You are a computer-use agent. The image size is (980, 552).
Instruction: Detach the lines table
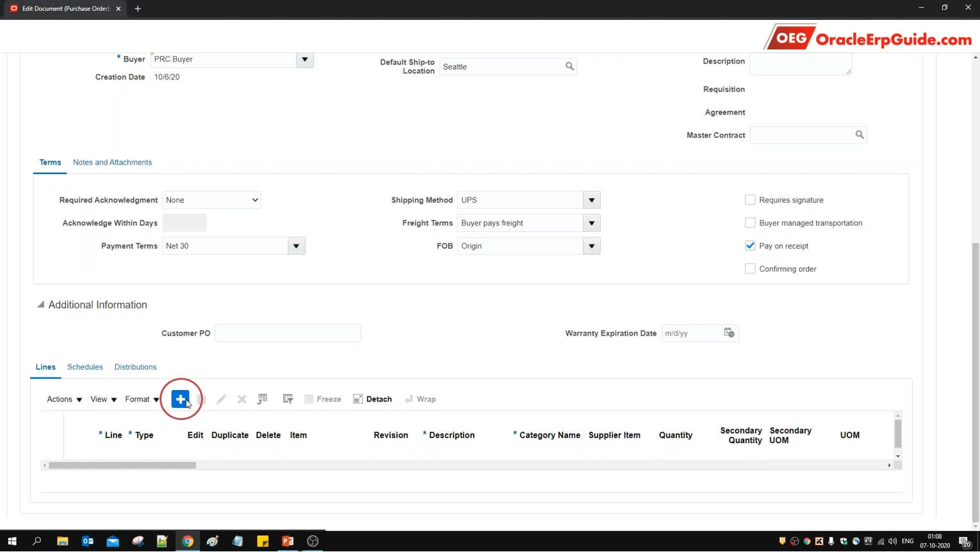(x=372, y=399)
